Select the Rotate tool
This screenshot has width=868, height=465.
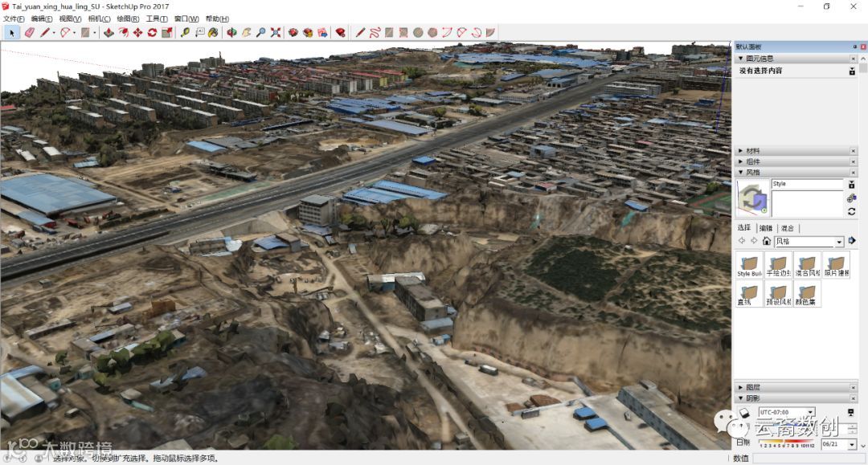click(x=152, y=33)
